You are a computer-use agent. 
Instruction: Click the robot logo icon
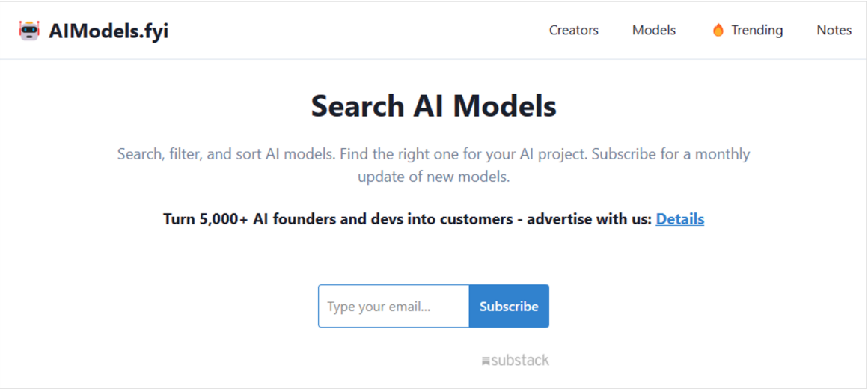(x=29, y=31)
